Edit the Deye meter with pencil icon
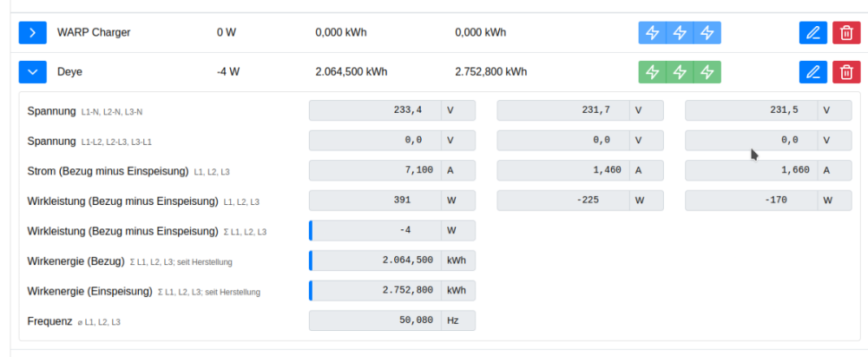This screenshot has width=868, height=357. point(812,72)
